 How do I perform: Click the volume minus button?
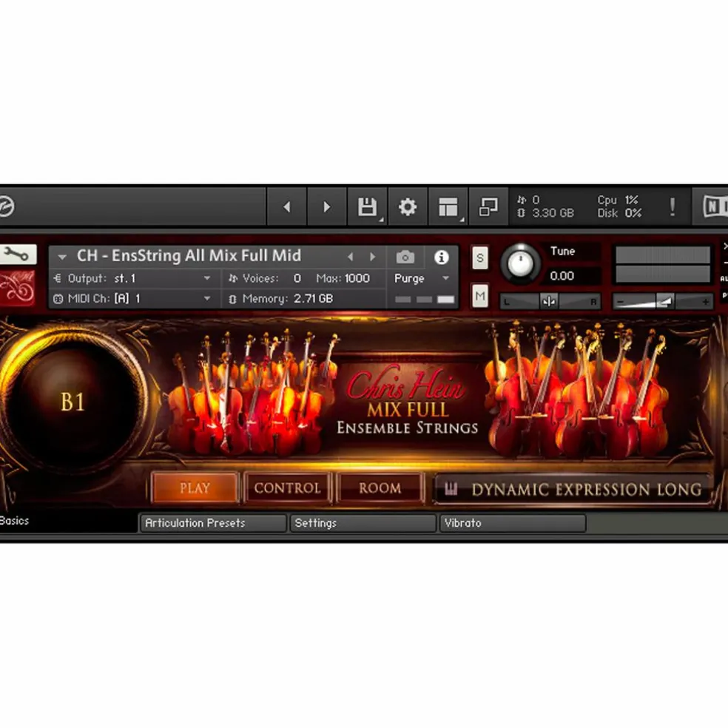[620, 303]
